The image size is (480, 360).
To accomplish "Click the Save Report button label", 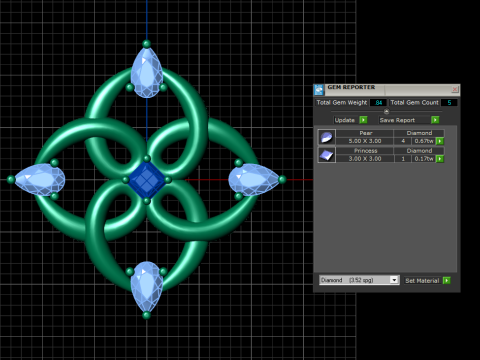I will tap(397, 120).
